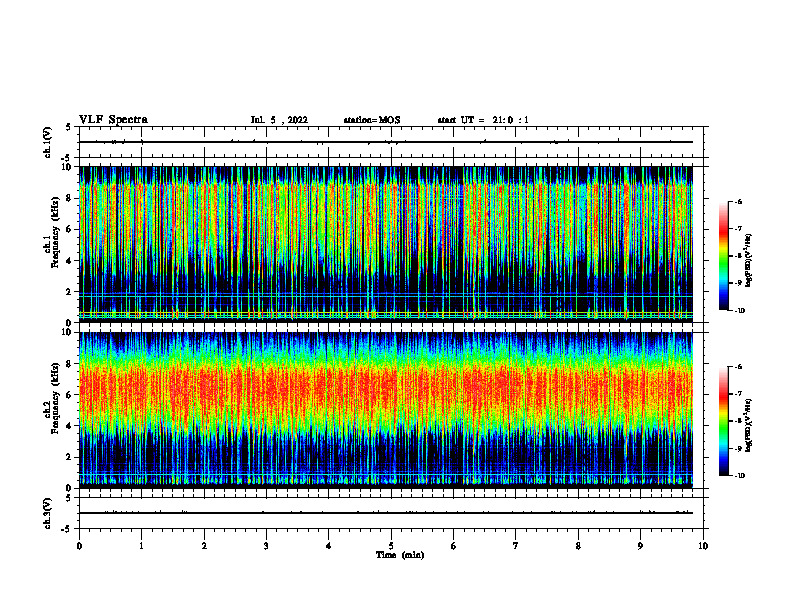Image resolution: width=792 pixels, height=612 pixels.
Task: Click the "ch.1(V)" axis label
Action: tap(48, 142)
